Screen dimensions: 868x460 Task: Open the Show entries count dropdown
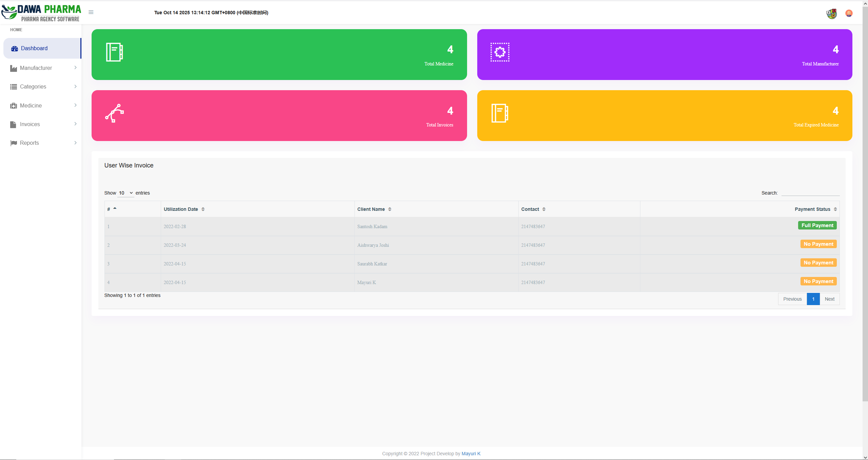coord(126,193)
